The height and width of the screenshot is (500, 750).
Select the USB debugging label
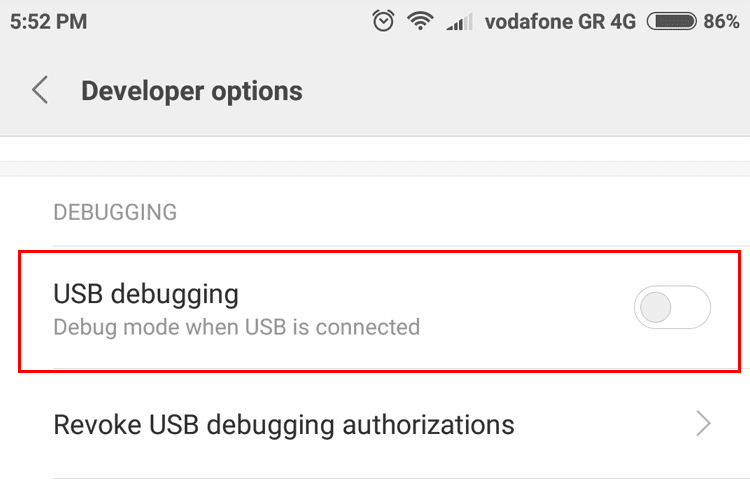coord(146,294)
